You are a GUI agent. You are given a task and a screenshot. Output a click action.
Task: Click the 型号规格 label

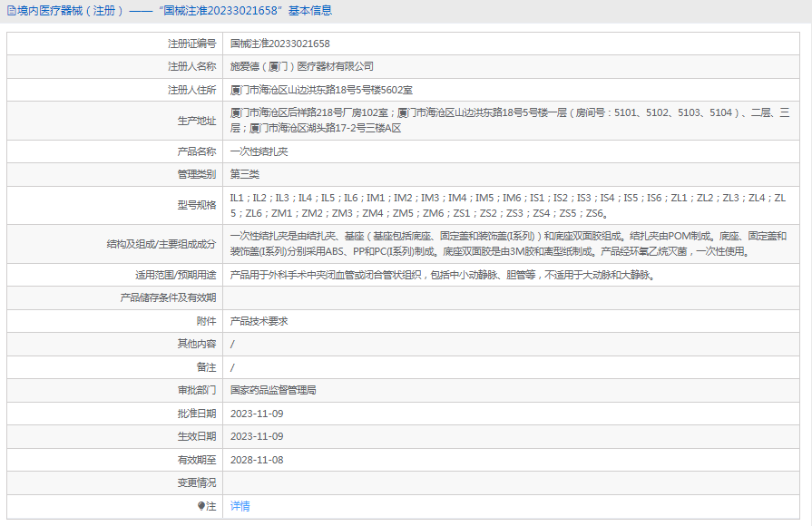(x=197, y=205)
